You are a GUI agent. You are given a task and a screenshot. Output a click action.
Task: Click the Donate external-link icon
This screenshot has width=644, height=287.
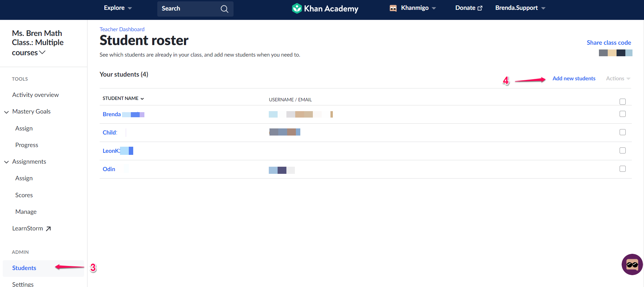pos(480,8)
